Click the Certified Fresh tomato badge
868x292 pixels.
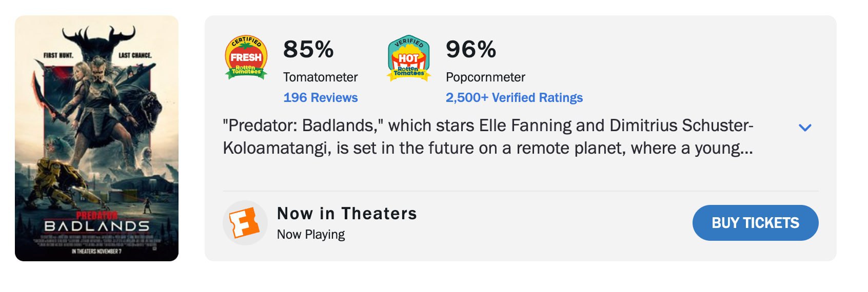(x=246, y=57)
